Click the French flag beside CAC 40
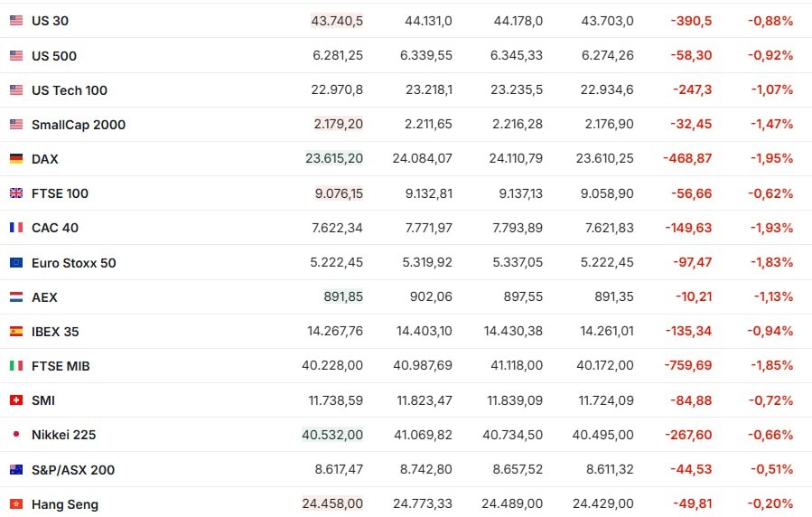 click(16, 228)
